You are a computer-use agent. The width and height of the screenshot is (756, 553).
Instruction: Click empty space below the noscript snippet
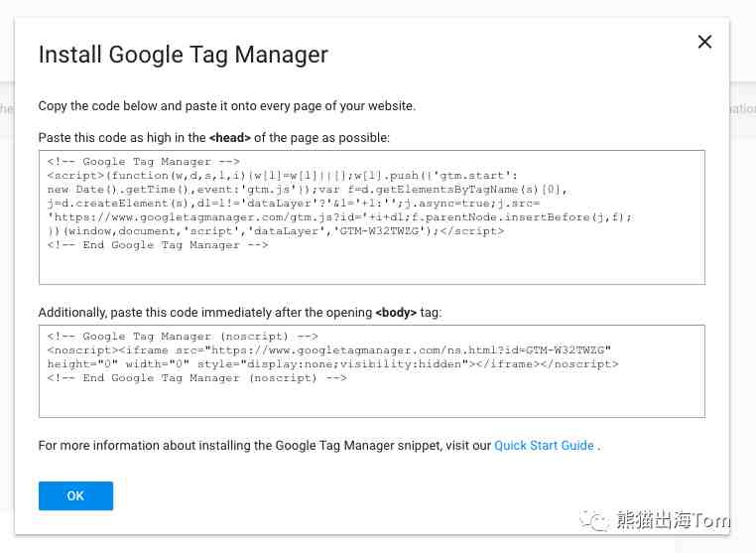pyautogui.click(x=371, y=400)
